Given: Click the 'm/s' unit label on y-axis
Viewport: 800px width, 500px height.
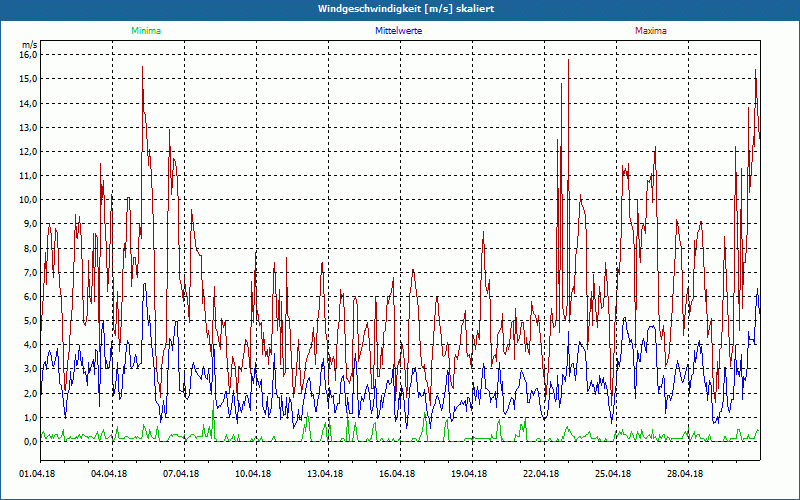Looking at the screenshot, I should tap(29, 45).
